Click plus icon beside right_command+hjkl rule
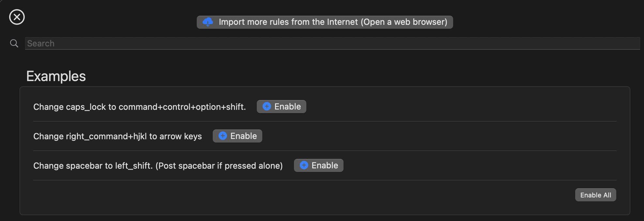The image size is (644, 221). click(223, 136)
